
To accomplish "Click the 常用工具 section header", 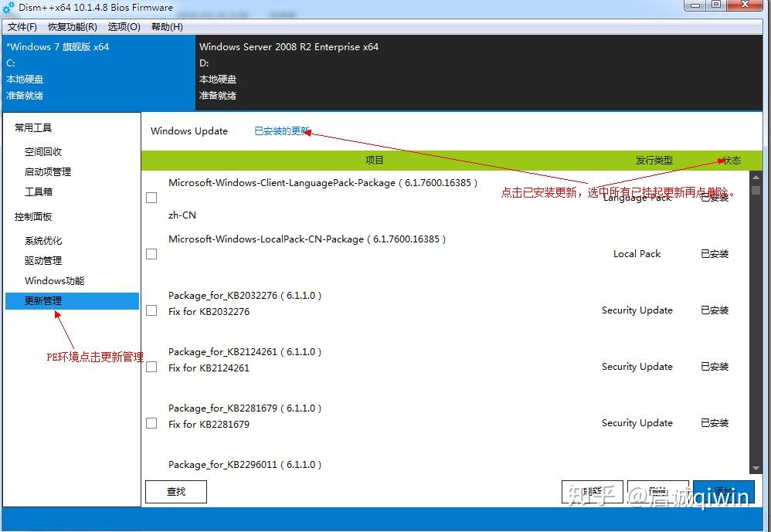I will click(33, 127).
